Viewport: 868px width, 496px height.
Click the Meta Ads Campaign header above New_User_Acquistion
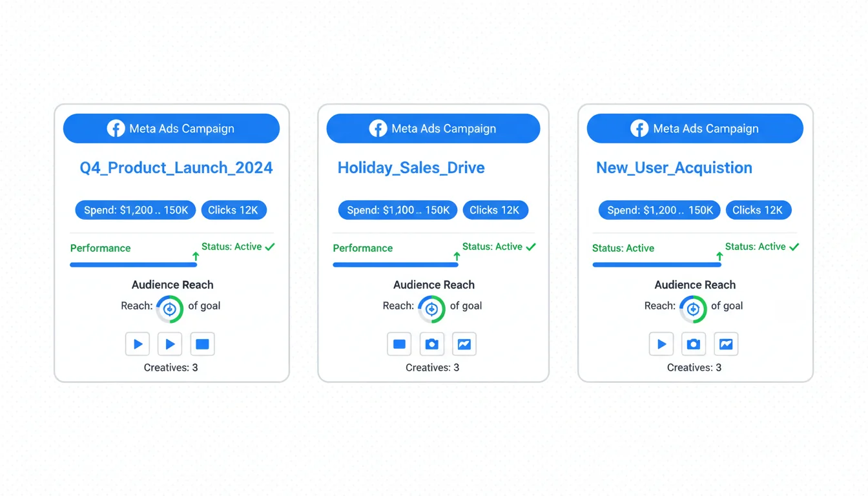point(695,129)
